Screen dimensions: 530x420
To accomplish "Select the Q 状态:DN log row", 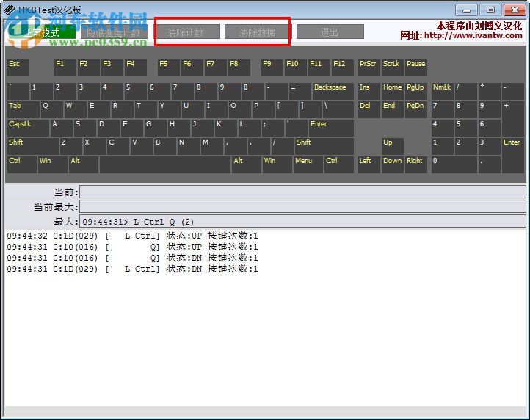I will pyautogui.click(x=132, y=258).
